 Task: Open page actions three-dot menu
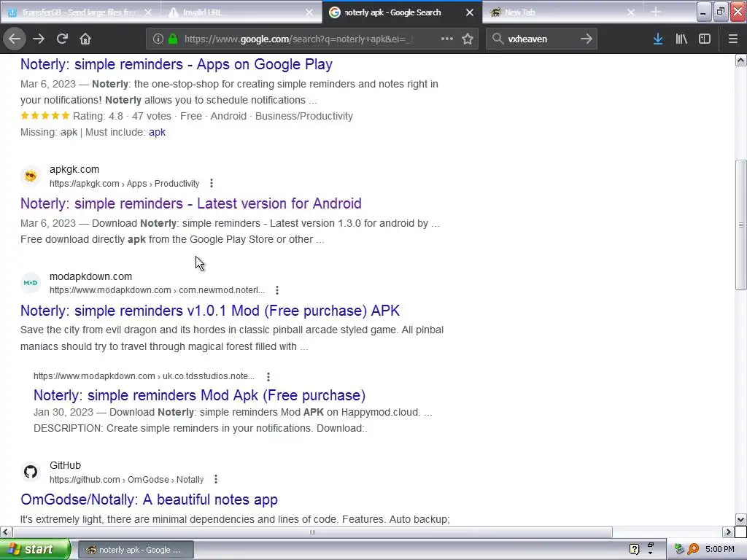coord(447,39)
